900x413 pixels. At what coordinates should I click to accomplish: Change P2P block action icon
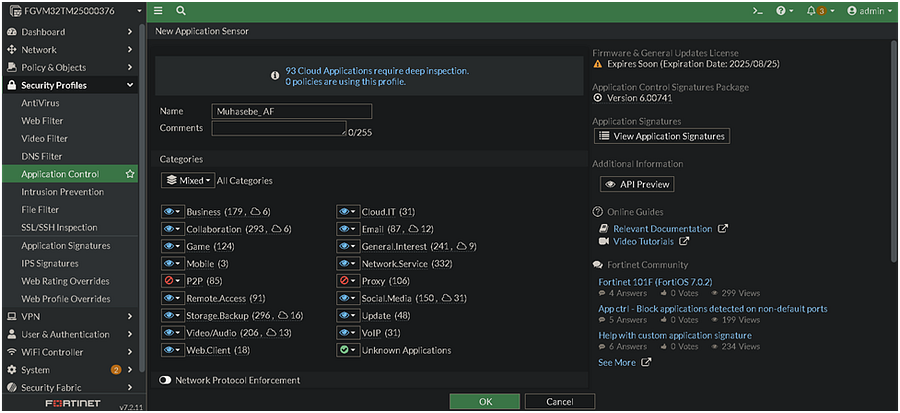pos(172,281)
